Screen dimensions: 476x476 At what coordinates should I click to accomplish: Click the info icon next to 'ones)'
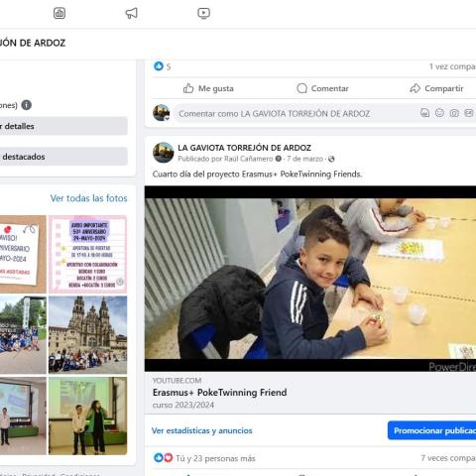pyautogui.click(x=27, y=105)
